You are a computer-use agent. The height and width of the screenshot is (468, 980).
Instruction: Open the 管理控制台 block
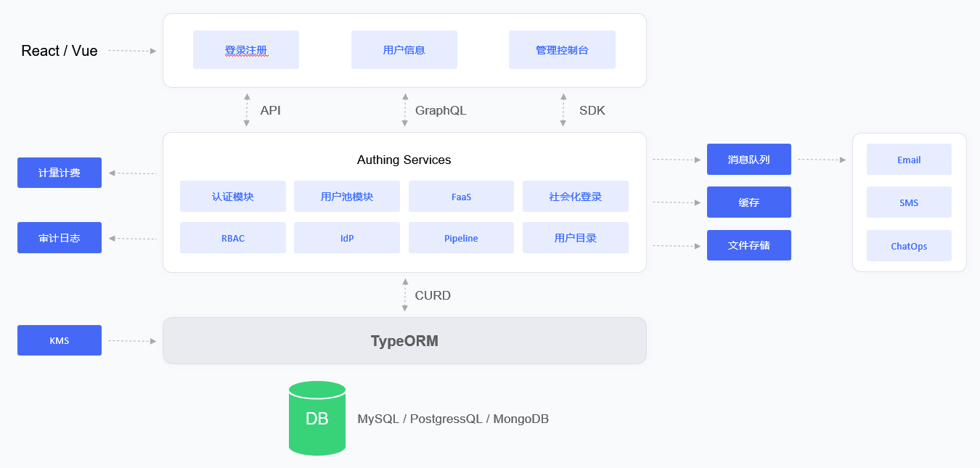[x=562, y=50]
